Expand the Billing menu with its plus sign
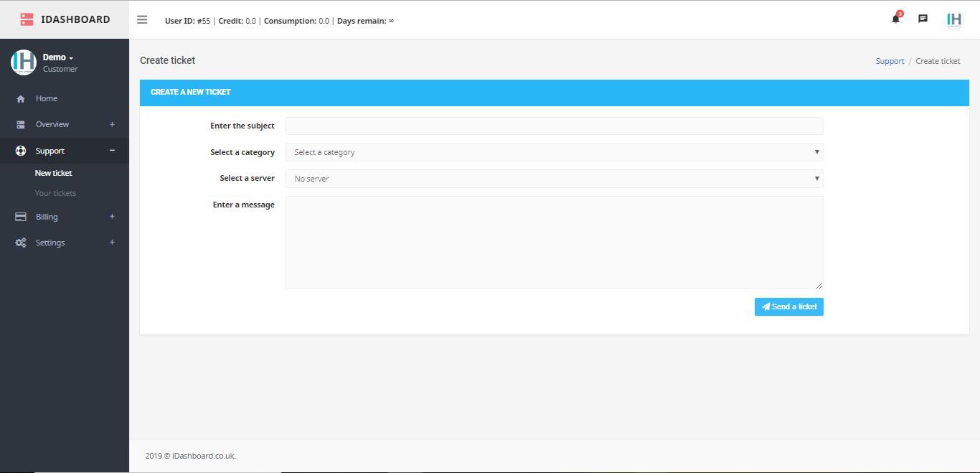Screen dimensions: 980x473 (112, 216)
